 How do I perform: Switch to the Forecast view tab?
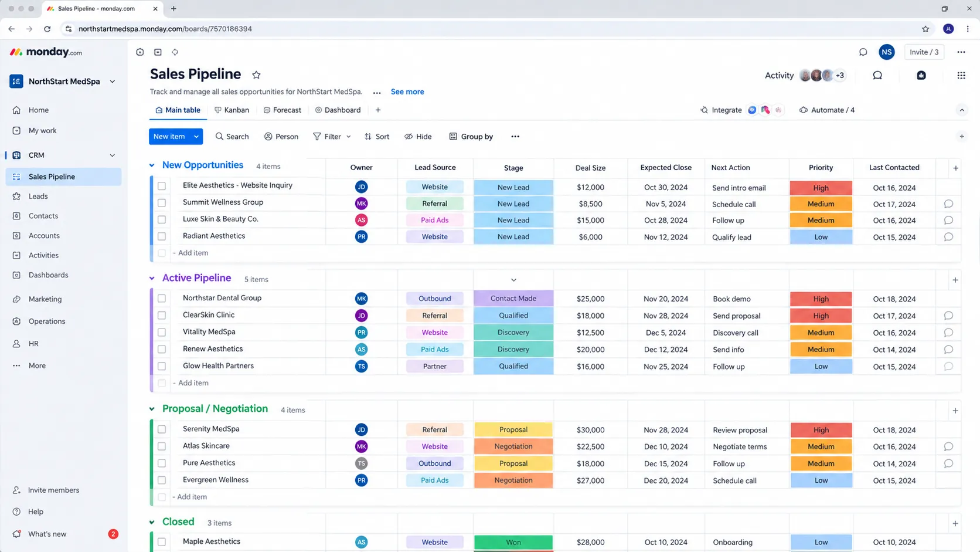pyautogui.click(x=282, y=110)
